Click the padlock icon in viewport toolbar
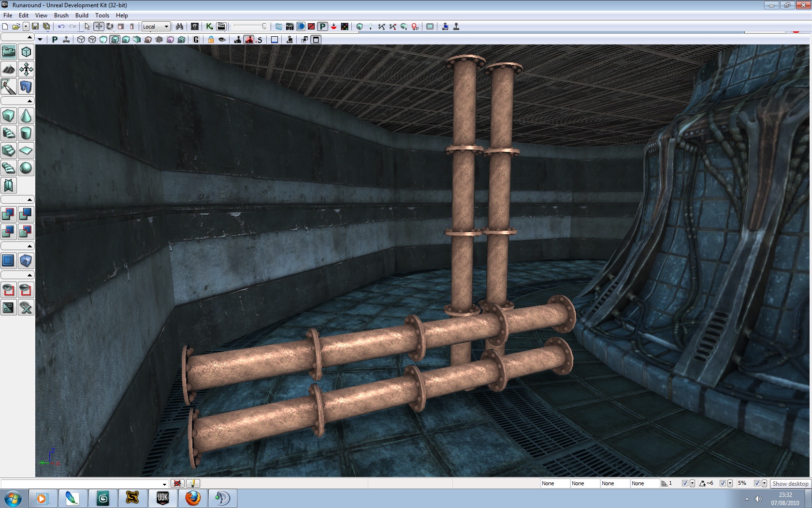Viewport: 812px width, 508px height. (211, 40)
